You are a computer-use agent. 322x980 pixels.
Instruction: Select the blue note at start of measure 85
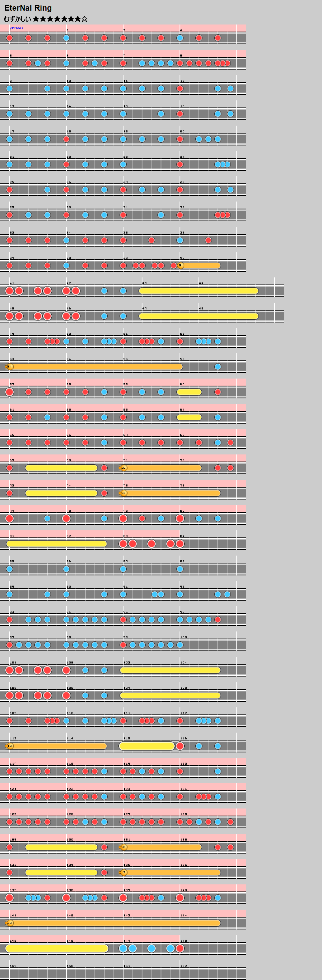click(9, 569)
